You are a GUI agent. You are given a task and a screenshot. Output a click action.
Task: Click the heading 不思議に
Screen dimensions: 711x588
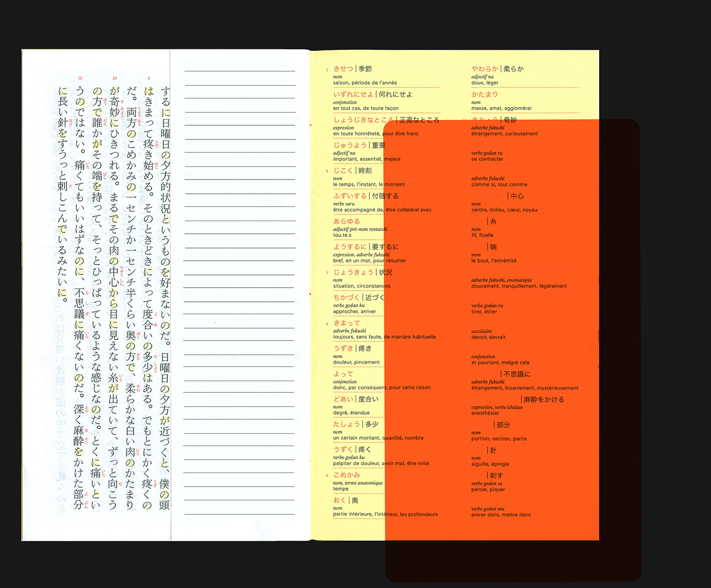(517, 374)
